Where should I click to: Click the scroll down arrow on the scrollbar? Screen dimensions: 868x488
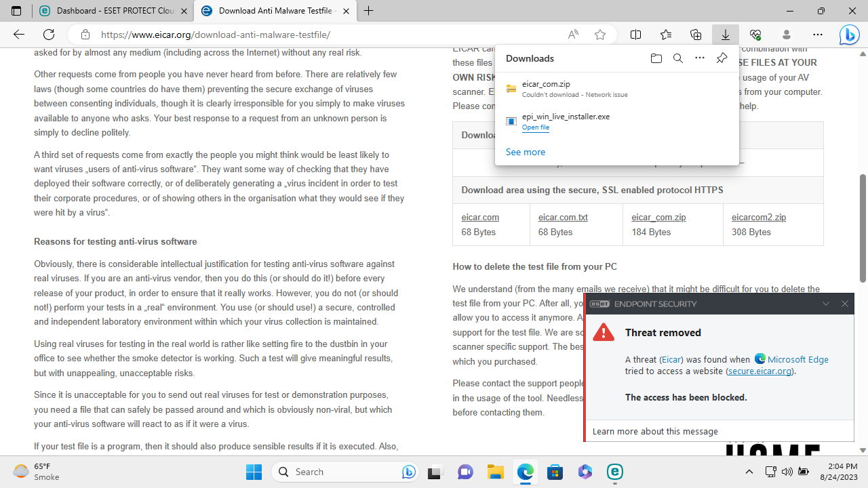(x=863, y=450)
